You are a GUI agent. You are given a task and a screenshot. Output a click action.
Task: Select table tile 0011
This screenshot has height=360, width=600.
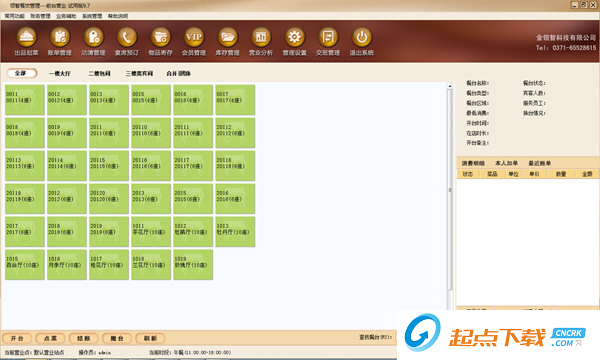point(24,100)
